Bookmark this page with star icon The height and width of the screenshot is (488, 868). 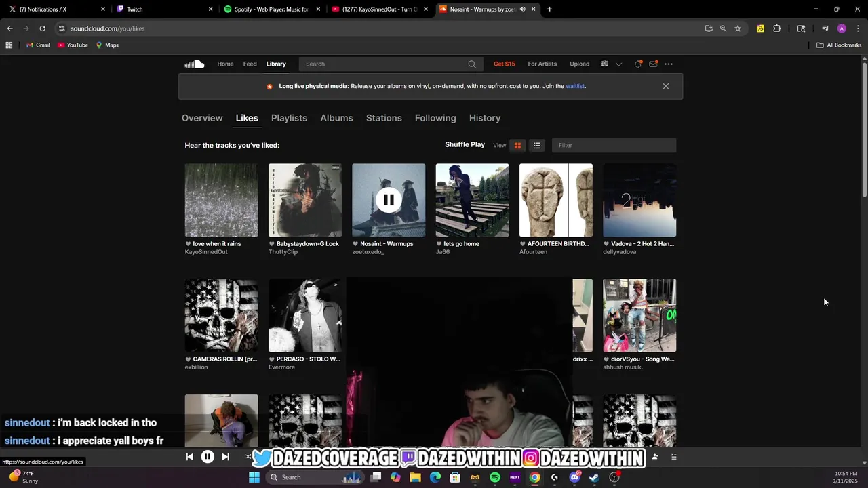click(738, 28)
